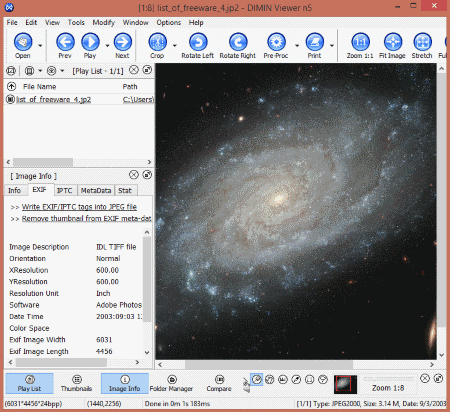Toggle the Image Info panel button
Viewport: 450px width, 412px height.
tap(125, 383)
